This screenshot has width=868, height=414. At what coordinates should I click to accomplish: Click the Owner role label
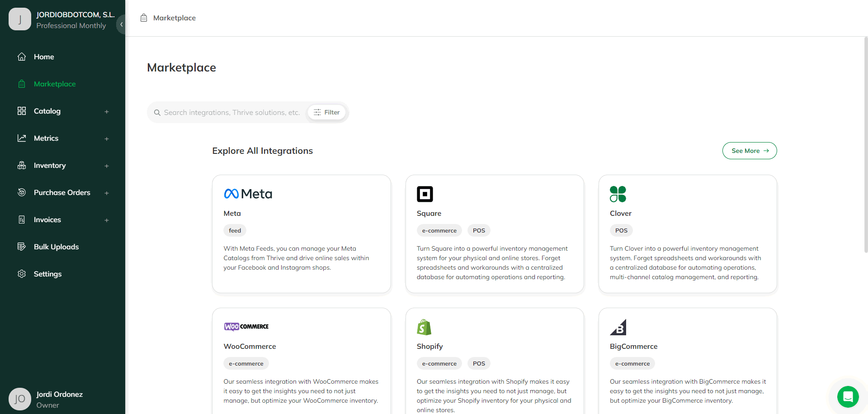coord(47,405)
